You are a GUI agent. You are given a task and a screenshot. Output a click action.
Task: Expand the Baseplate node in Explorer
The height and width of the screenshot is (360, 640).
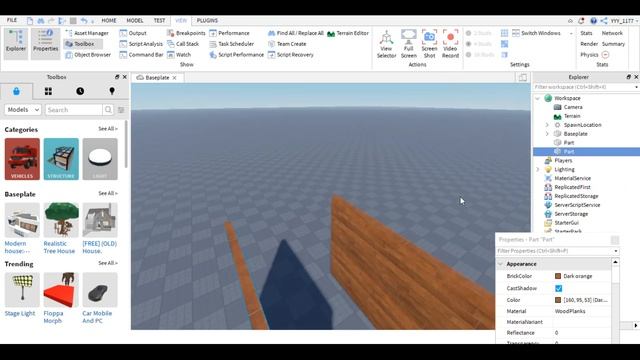click(x=547, y=134)
